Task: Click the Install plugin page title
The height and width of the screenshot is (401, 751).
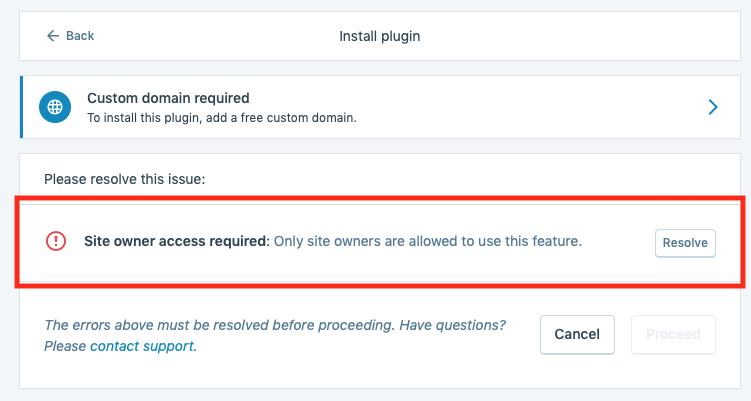Action: (x=379, y=36)
